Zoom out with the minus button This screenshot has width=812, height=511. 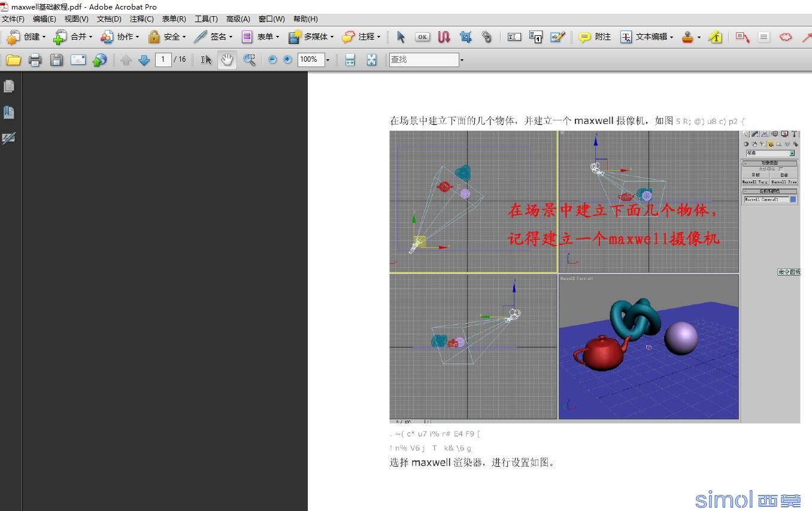pos(272,60)
